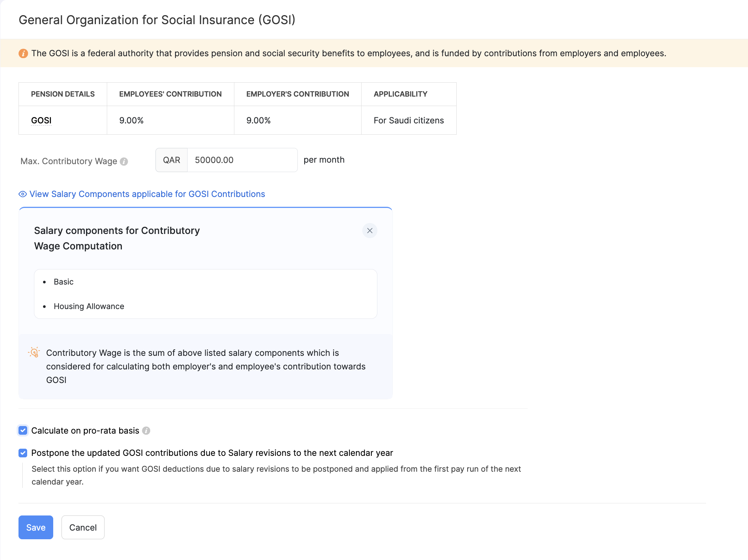Screen dimensions: 748x560
Task: Close the Salary components panel
Action: click(369, 231)
